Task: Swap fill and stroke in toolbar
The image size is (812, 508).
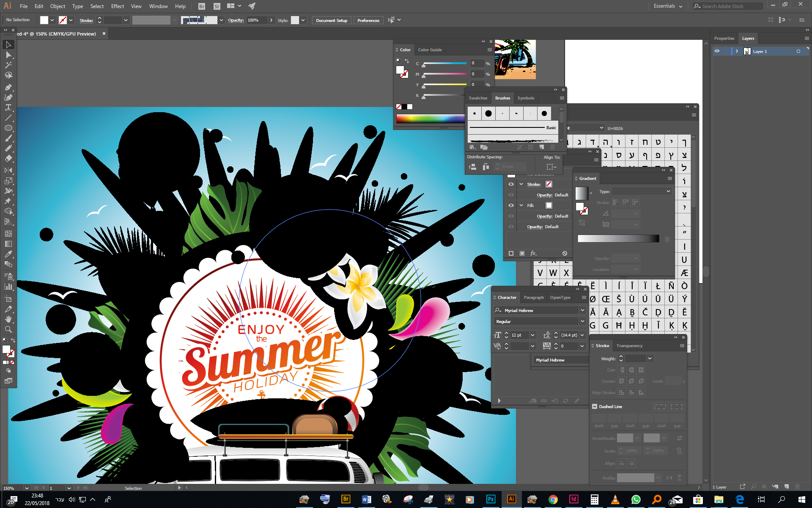Action: pyautogui.click(x=13, y=340)
